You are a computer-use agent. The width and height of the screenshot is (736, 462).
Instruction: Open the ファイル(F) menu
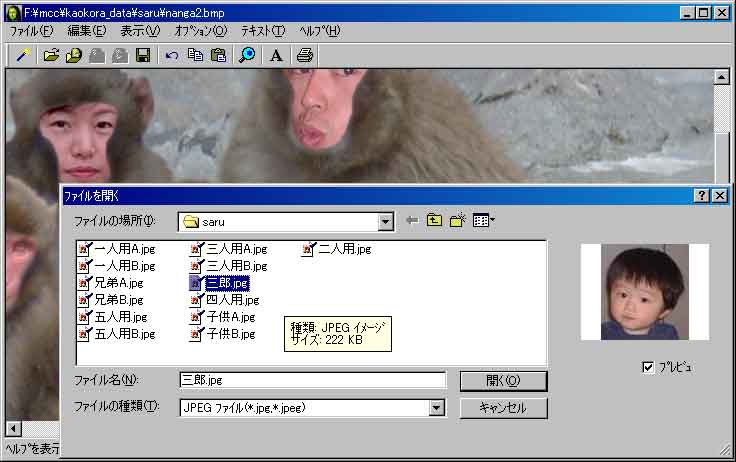click(x=32, y=31)
